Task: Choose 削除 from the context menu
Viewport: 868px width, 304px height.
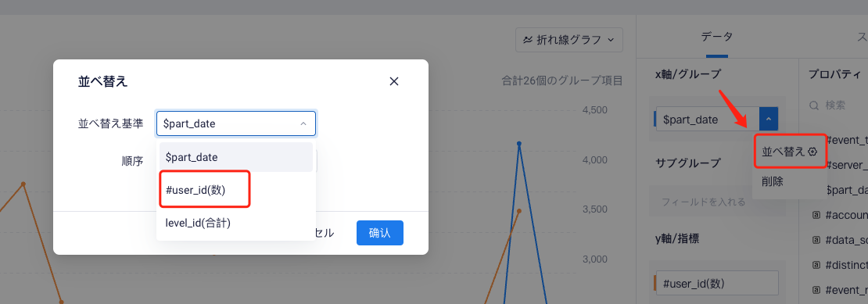Action: point(773,181)
